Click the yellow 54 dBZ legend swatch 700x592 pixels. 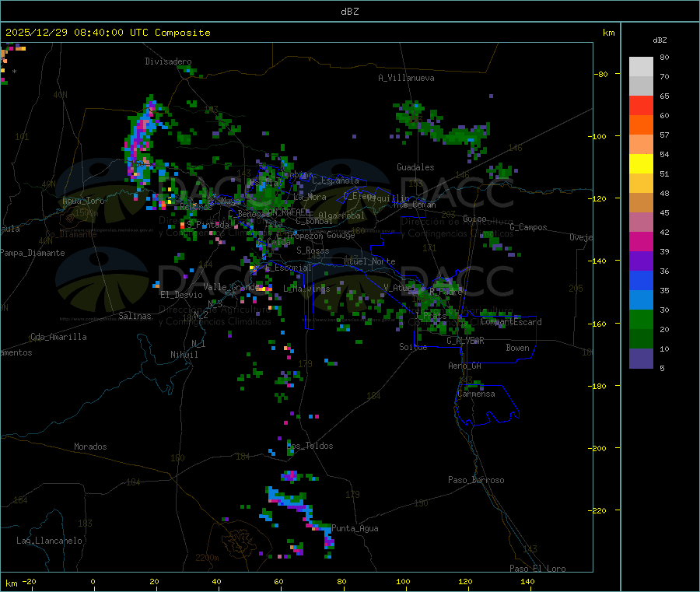coord(641,164)
